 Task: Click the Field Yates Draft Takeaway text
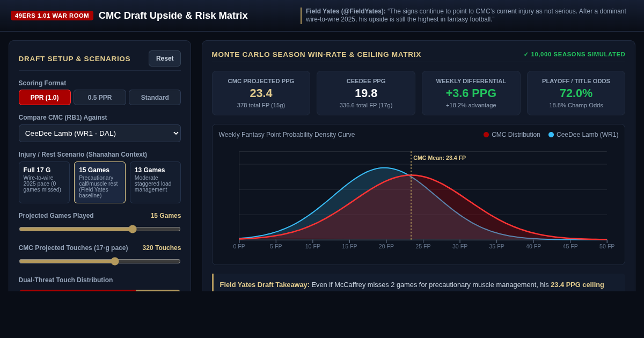412,285
